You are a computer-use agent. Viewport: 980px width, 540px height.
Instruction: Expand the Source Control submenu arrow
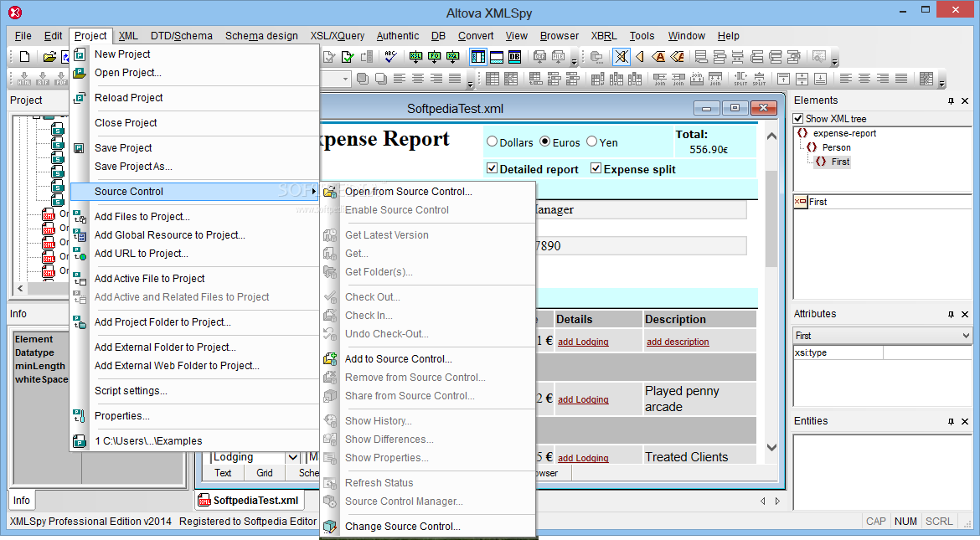coord(314,191)
